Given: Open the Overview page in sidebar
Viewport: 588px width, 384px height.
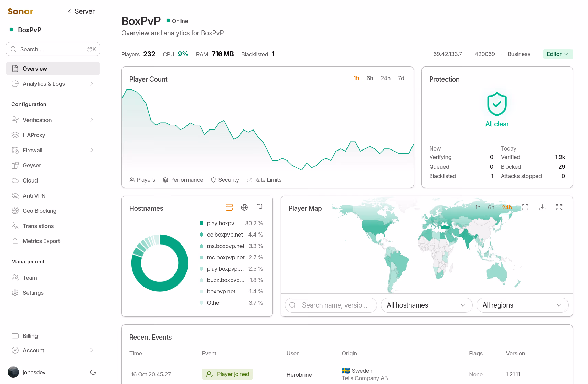Looking at the screenshot, I should pos(53,69).
